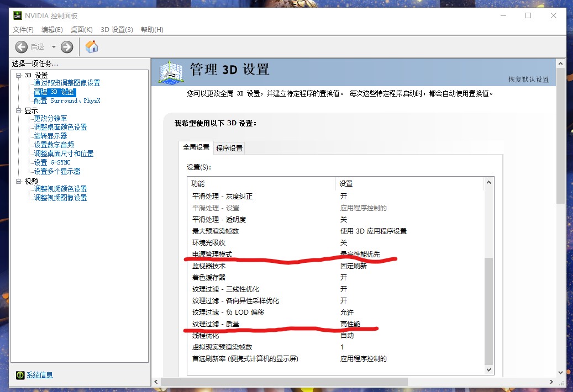This screenshot has width=573, height=392.
Task: Click the green back arrow icon
Action: click(x=21, y=47)
